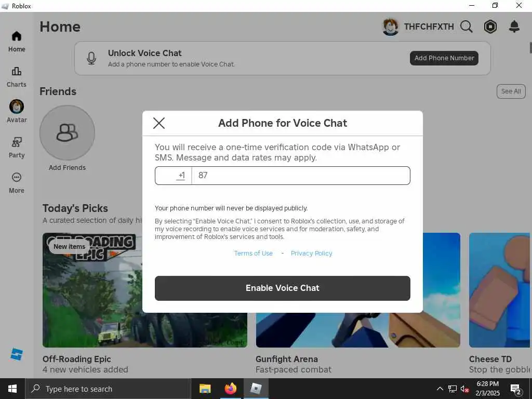Open the Windows notification center
This screenshot has width=532, height=399.
click(516, 389)
